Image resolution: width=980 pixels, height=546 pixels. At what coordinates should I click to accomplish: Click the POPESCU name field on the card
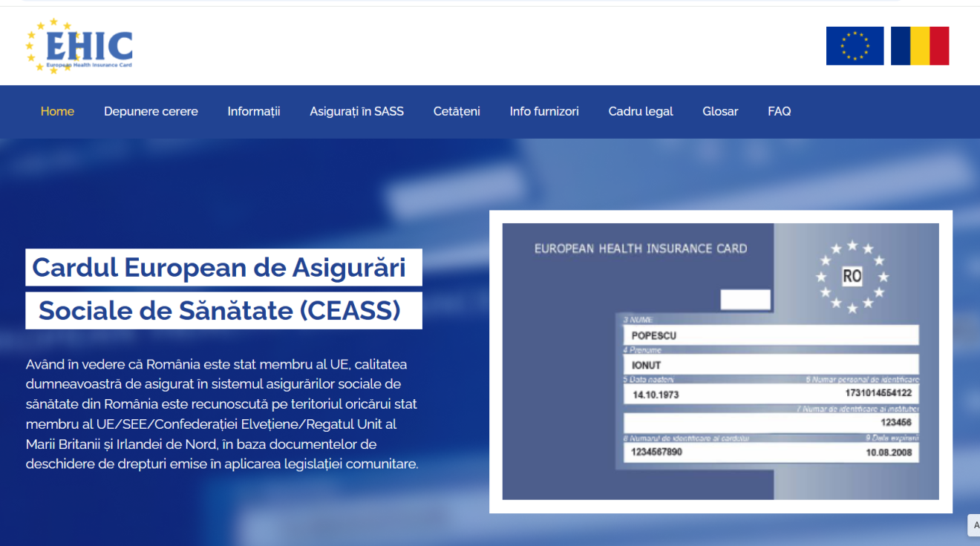click(770, 335)
